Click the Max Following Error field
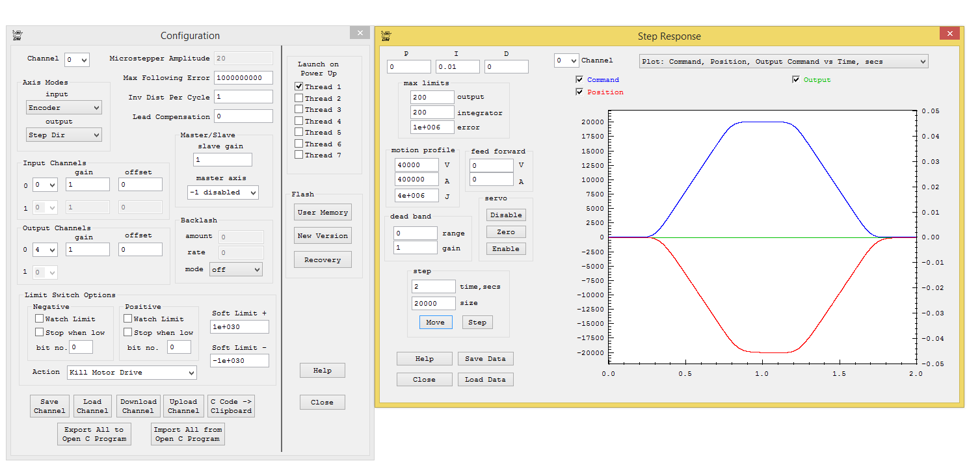Image resolution: width=980 pixels, height=463 pixels. (x=243, y=77)
